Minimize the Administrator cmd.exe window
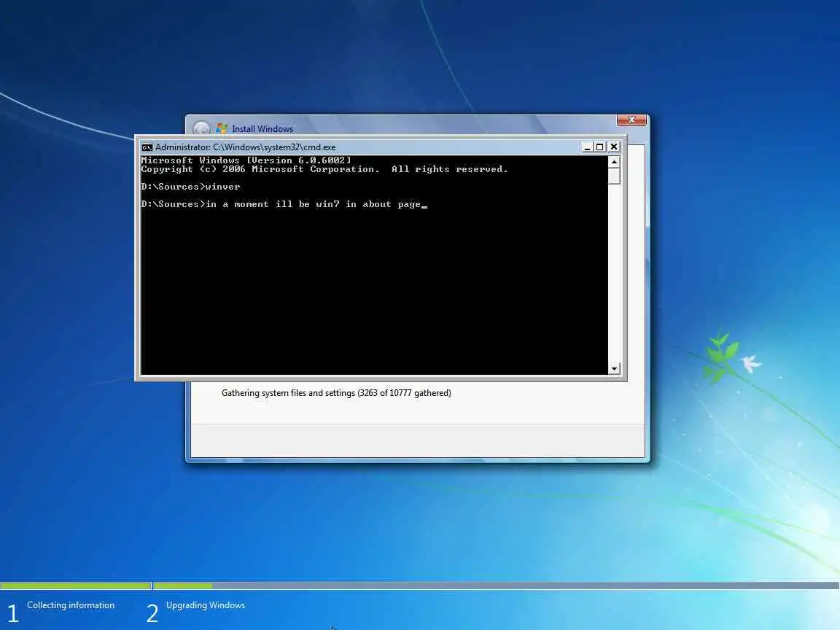 (x=587, y=147)
